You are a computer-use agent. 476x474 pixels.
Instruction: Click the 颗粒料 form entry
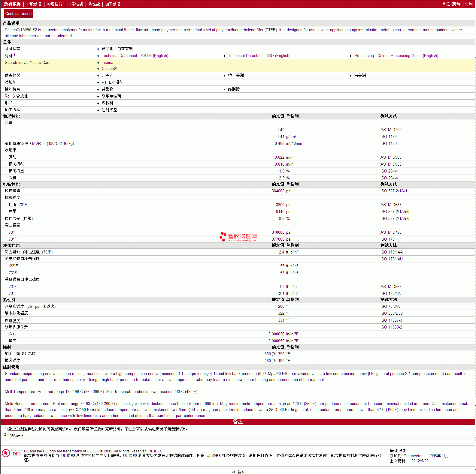[108, 103]
